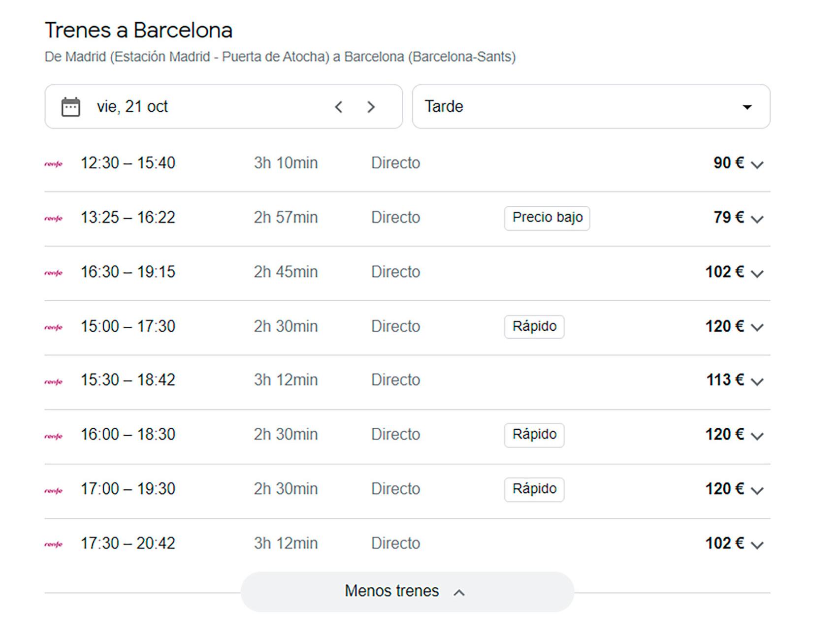This screenshot has height=634, width=840.
Task: Select the Renfe logo on the 12:30 train
Action: pyautogui.click(x=54, y=163)
